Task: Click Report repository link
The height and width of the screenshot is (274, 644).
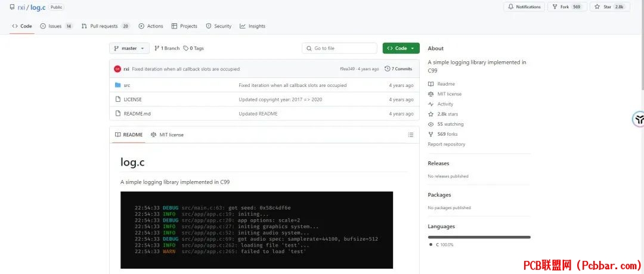Action: pos(447,144)
